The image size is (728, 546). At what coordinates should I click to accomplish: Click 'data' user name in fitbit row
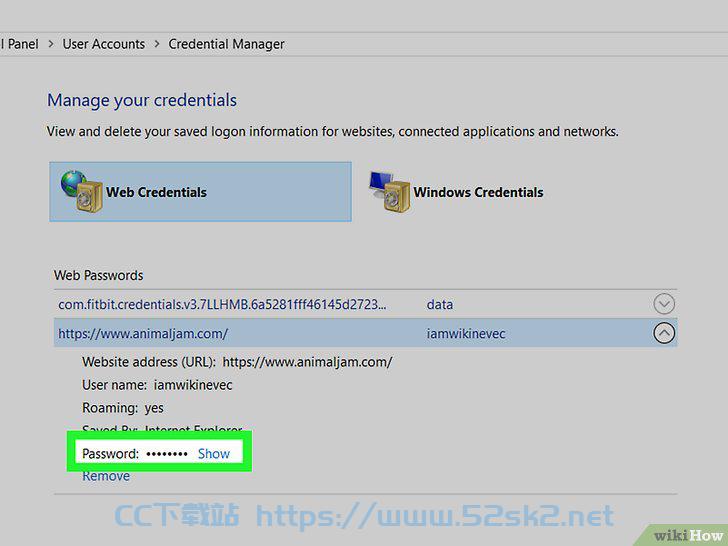[x=440, y=305]
